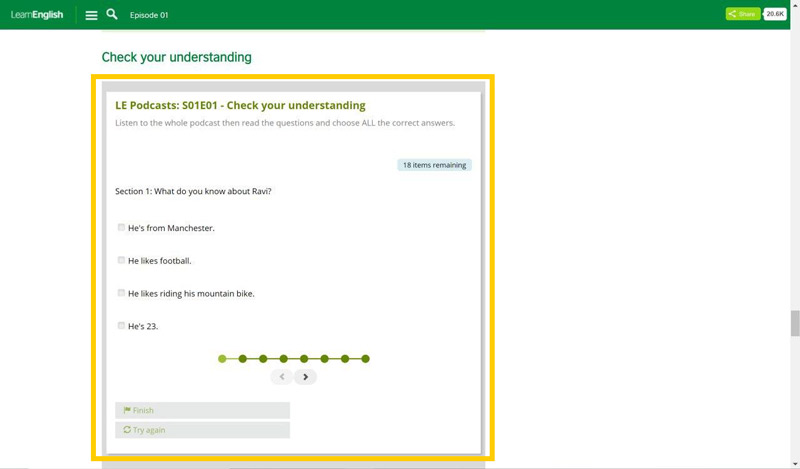Jump to the last progress dot

tap(366, 358)
